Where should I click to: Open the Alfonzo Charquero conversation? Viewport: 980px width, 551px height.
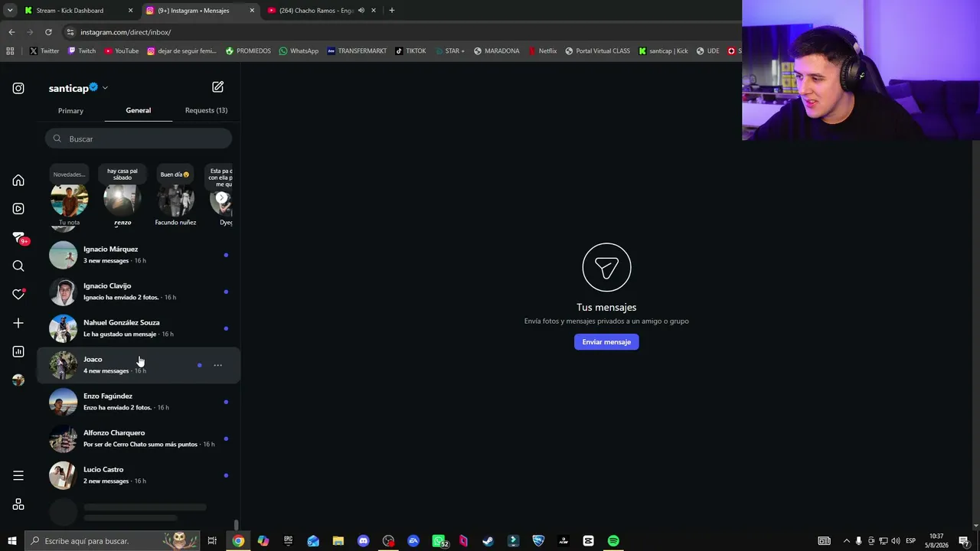click(139, 439)
